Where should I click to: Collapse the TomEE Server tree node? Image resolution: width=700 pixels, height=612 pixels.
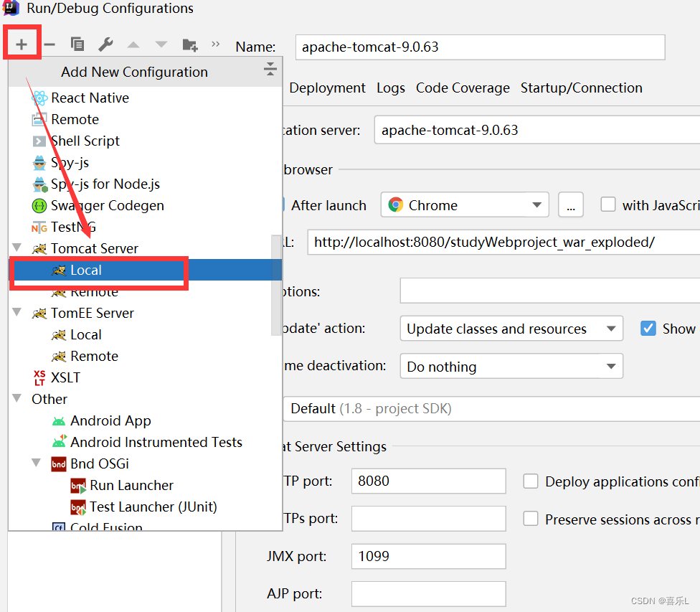pyautogui.click(x=17, y=312)
